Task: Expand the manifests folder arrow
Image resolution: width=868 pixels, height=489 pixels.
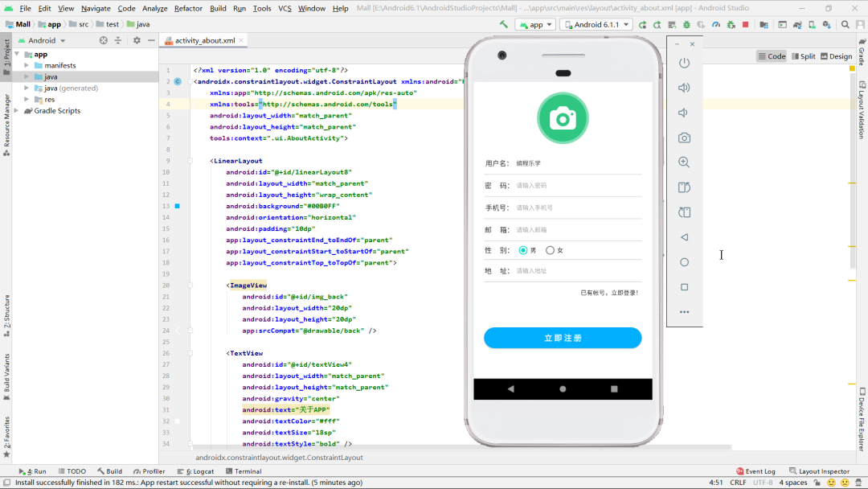Action: (x=27, y=65)
